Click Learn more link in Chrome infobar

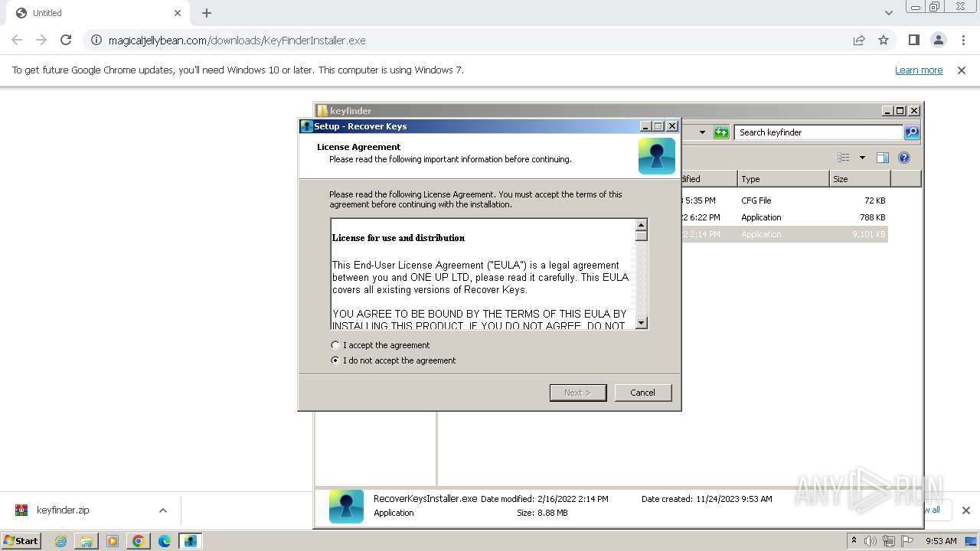click(919, 70)
